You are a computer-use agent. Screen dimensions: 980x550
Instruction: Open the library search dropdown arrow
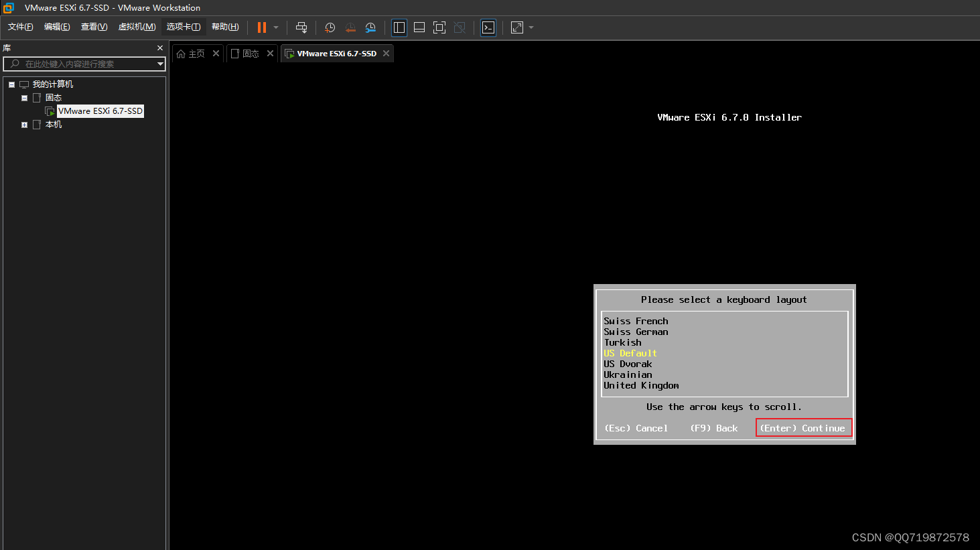click(x=160, y=64)
